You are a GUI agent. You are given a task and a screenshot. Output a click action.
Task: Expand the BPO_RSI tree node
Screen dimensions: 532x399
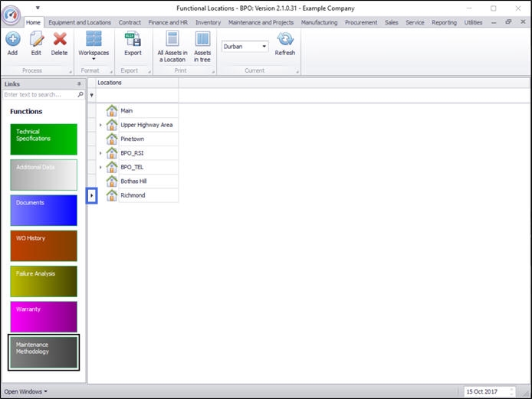pyautogui.click(x=100, y=153)
